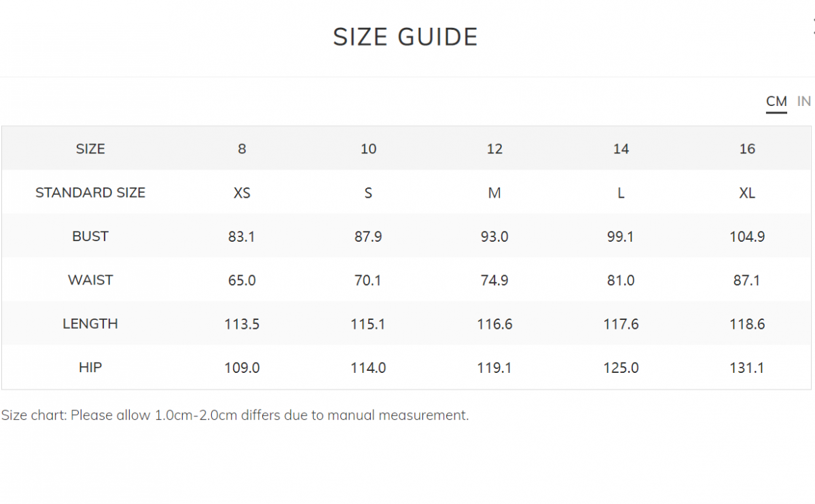Select the CM units tab

776,102
